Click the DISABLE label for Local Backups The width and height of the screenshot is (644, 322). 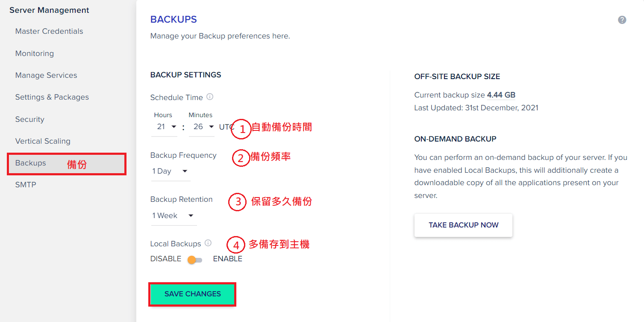(x=166, y=259)
